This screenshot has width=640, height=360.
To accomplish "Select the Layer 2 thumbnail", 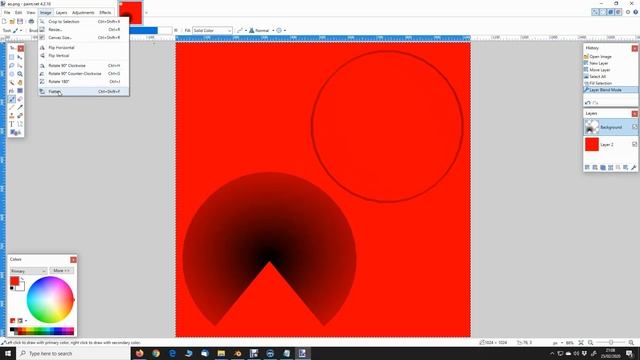I will [592, 144].
